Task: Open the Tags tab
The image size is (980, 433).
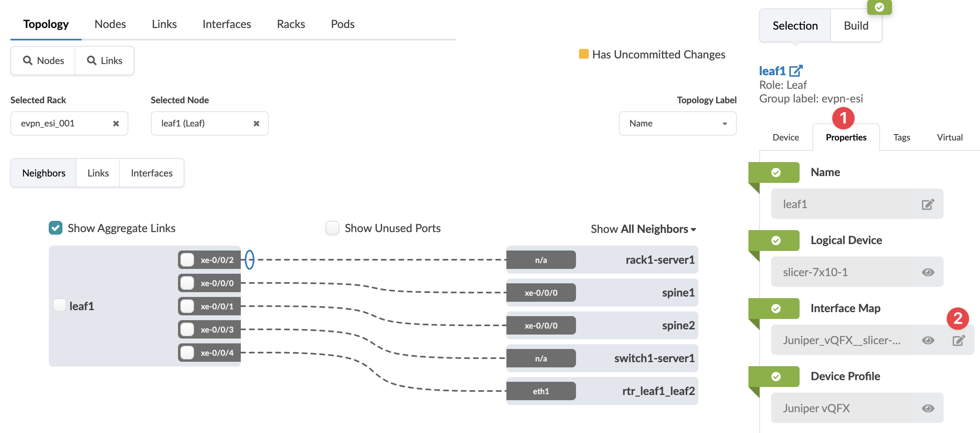Action: point(902,138)
